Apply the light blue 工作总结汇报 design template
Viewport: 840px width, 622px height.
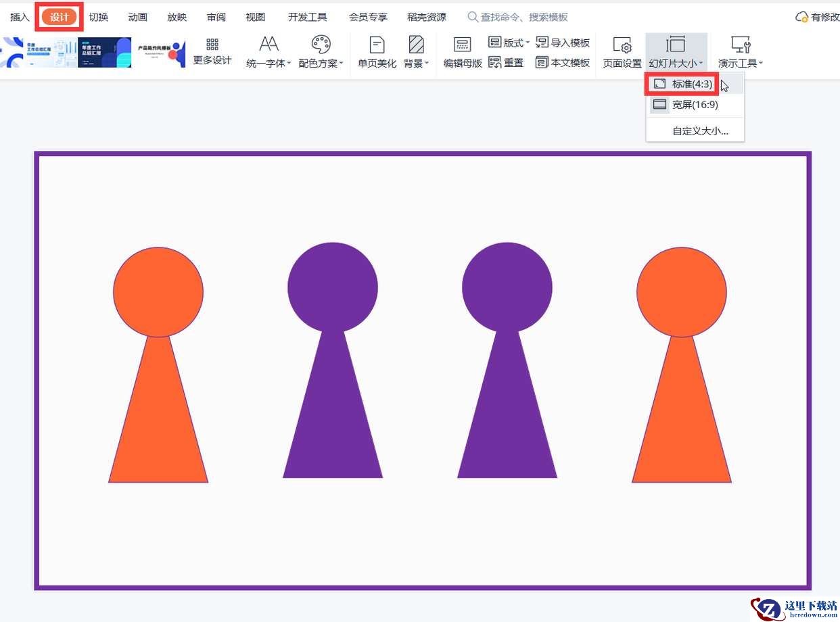pyautogui.click(x=52, y=52)
